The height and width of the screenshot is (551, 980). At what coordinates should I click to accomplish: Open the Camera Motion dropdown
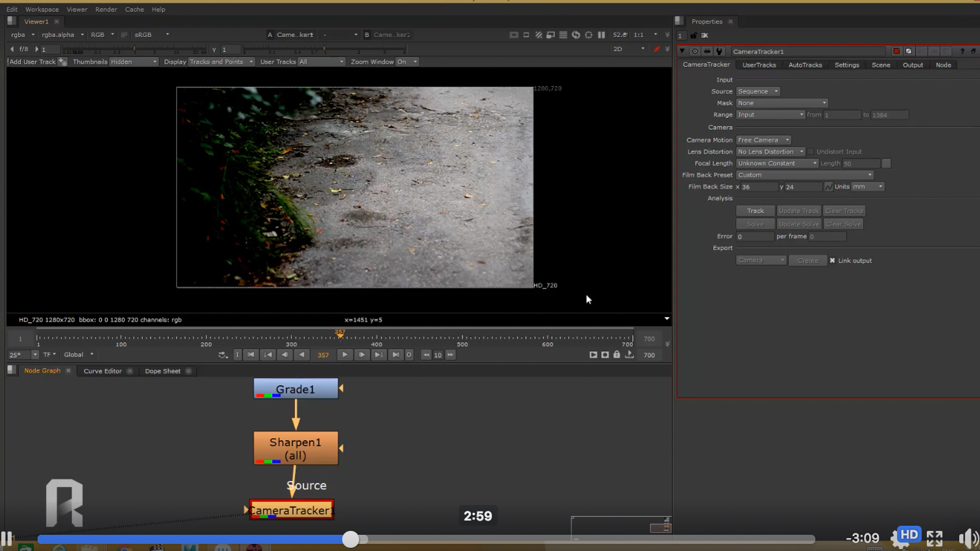[763, 140]
